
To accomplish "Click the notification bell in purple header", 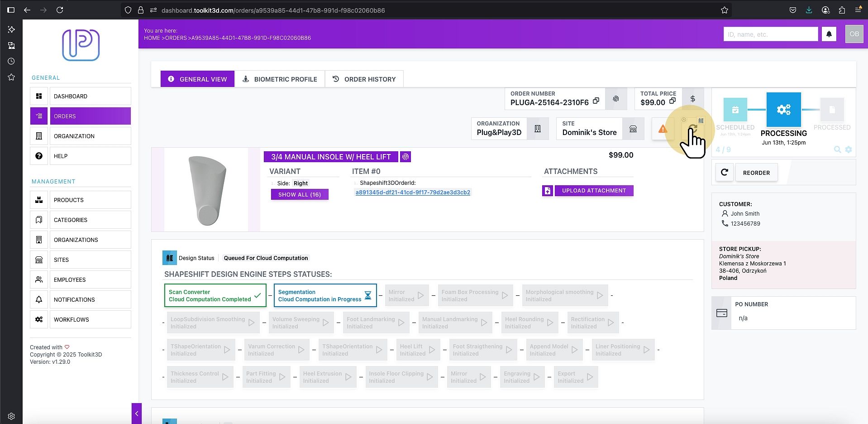I will [829, 34].
